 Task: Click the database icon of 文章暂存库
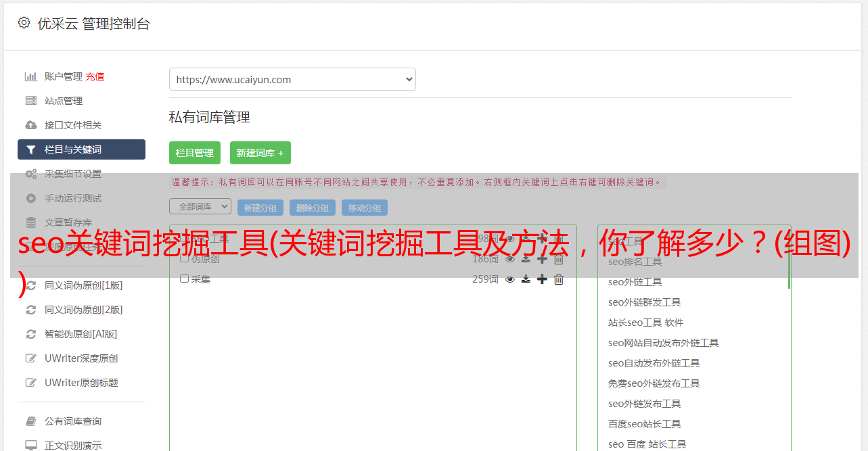[x=31, y=222]
